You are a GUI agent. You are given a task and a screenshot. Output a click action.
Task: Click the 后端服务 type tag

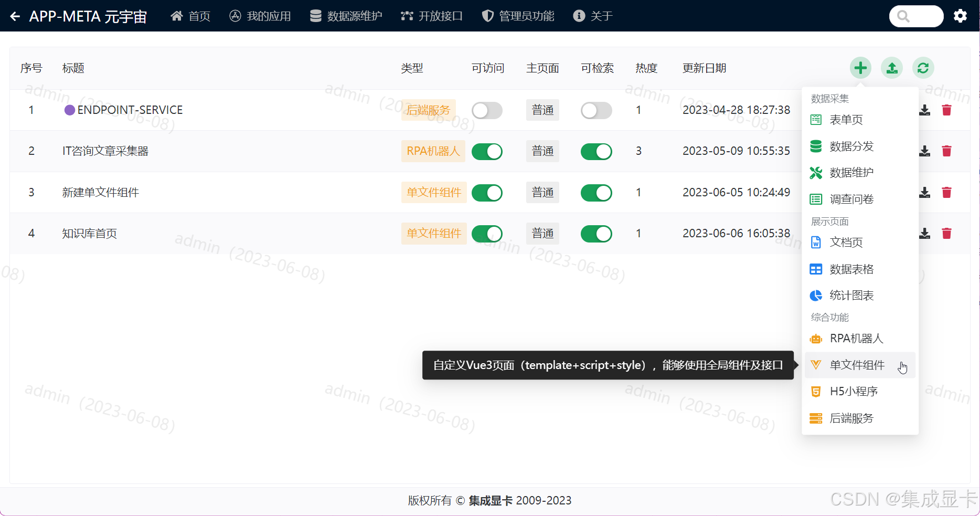click(x=428, y=110)
